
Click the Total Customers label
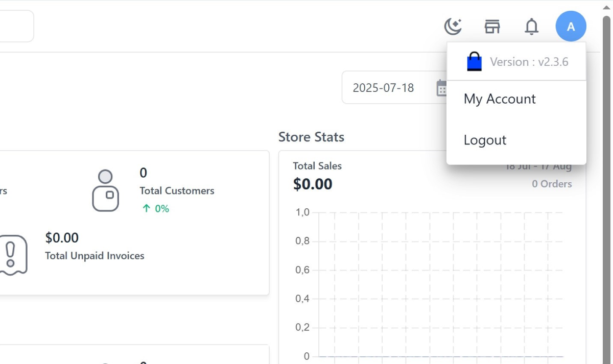[177, 191]
